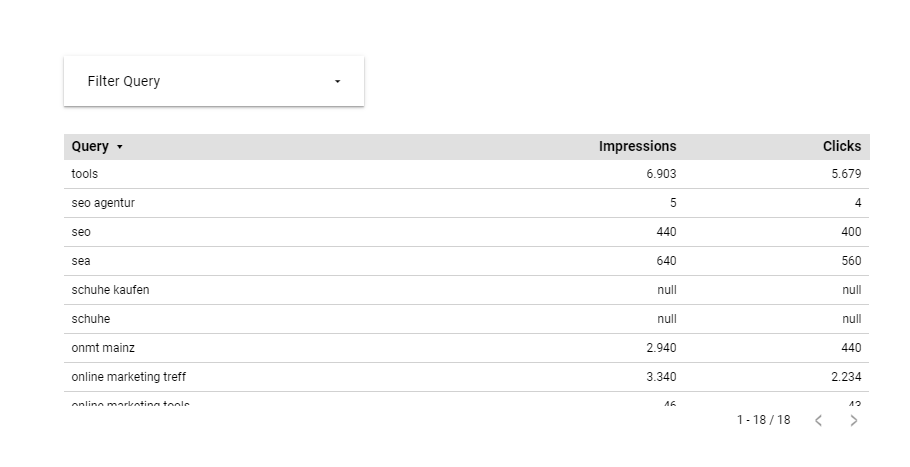Open the Filter Query dropdown
This screenshot has width=910, height=467.
click(213, 81)
